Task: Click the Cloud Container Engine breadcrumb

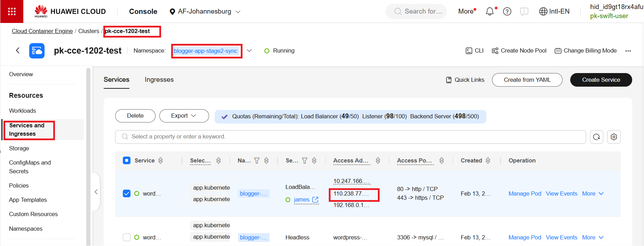Action: 42,31
